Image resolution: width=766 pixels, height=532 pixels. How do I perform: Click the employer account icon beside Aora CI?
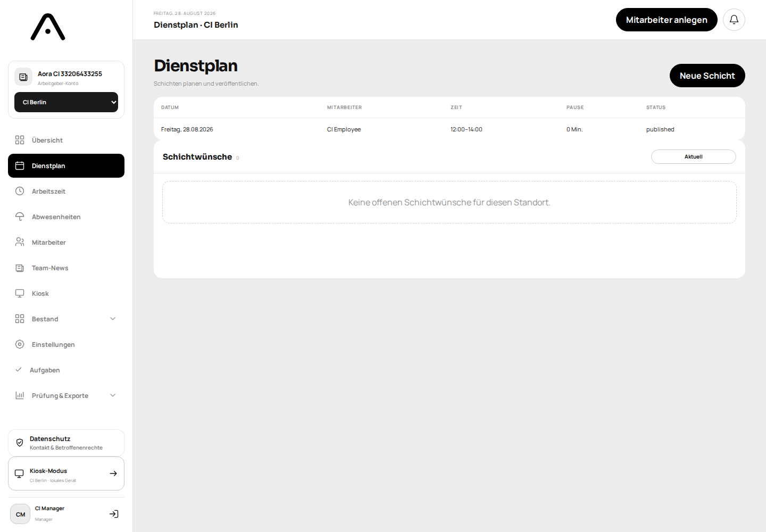[x=23, y=77]
